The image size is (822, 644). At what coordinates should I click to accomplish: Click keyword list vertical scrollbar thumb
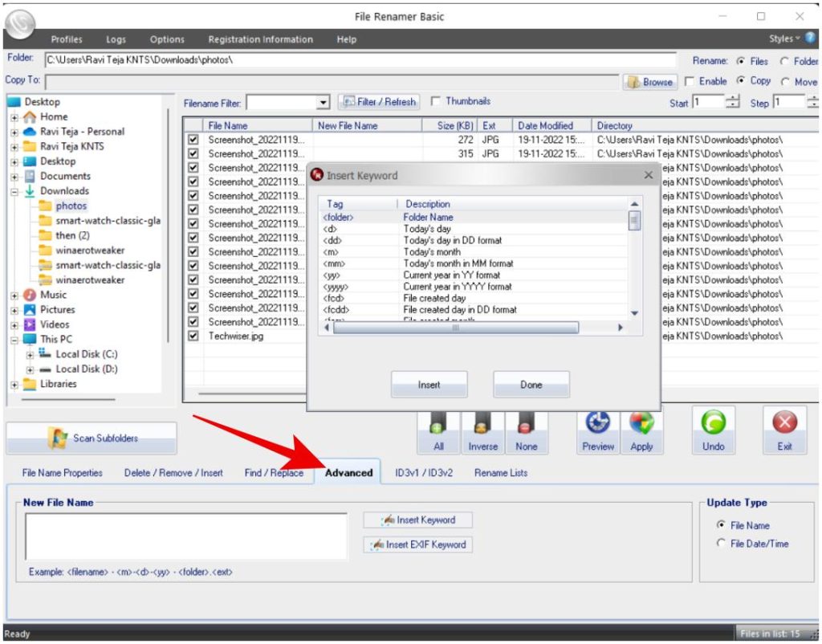click(x=634, y=220)
